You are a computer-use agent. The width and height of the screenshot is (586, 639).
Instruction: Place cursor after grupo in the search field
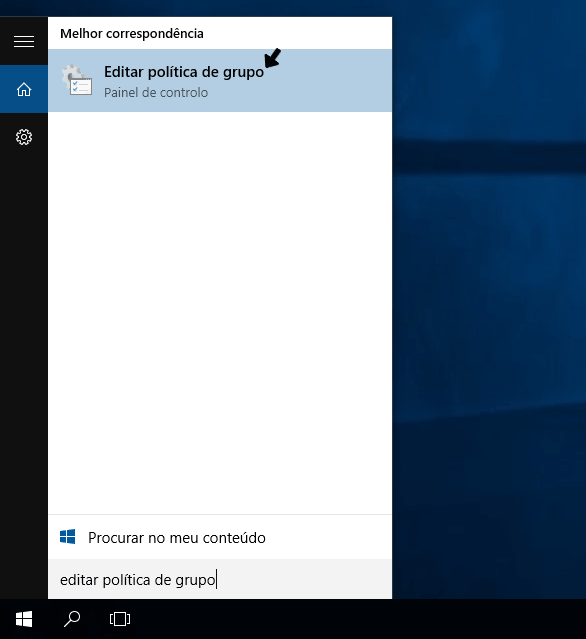(x=216, y=579)
